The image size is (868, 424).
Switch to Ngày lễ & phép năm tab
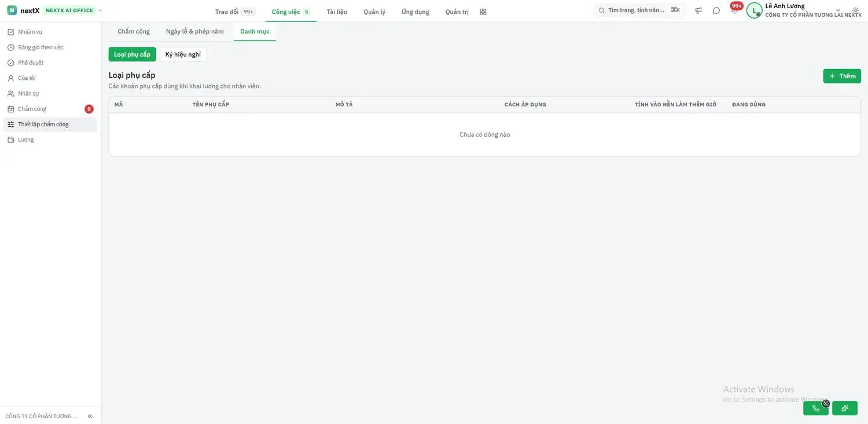tap(195, 31)
